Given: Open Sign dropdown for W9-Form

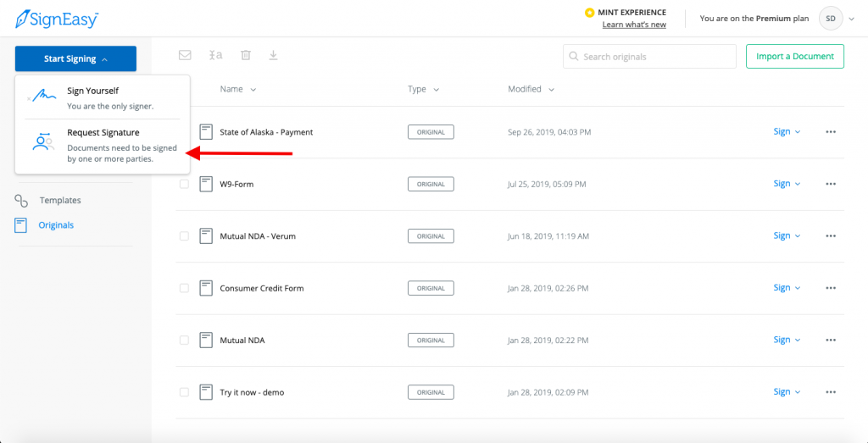Looking at the screenshot, I should (787, 184).
